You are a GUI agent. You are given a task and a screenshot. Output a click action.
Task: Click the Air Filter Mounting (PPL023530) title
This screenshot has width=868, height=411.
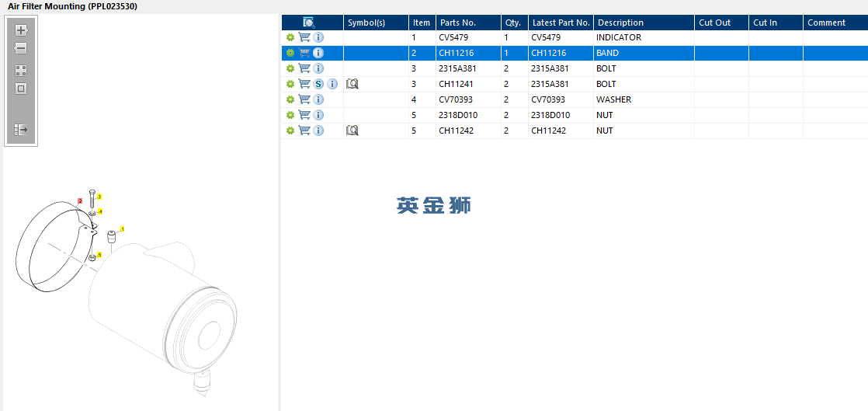click(72, 7)
